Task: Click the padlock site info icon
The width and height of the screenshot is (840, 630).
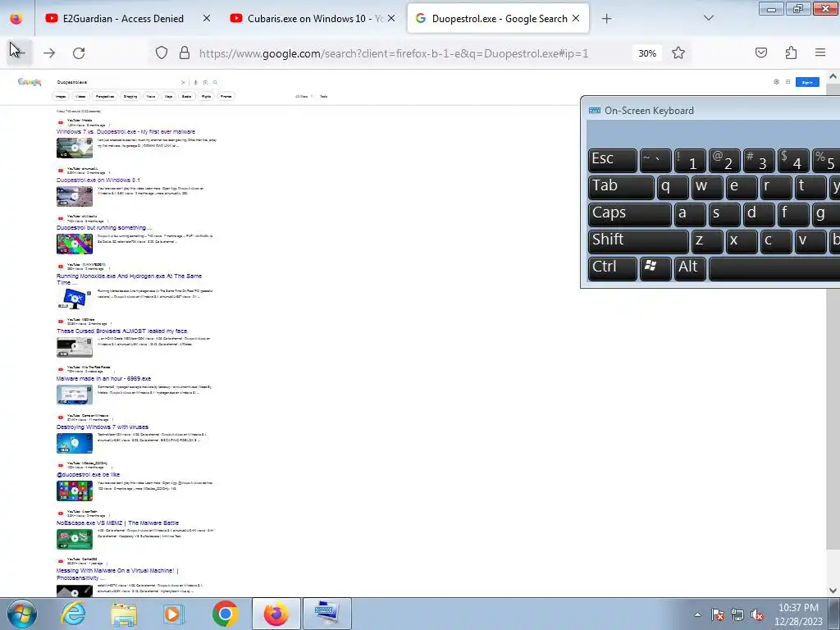Action: (x=185, y=53)
